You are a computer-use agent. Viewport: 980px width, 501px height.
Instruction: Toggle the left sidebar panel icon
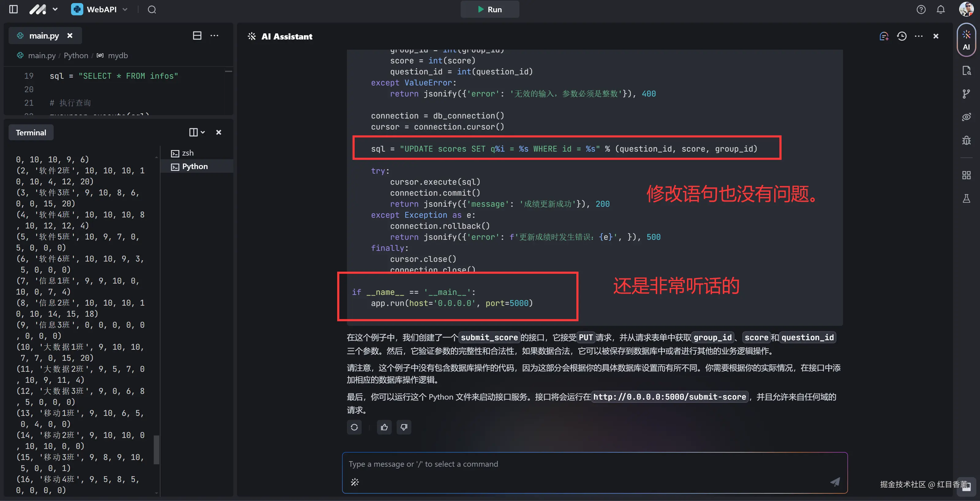click(13, 9)
